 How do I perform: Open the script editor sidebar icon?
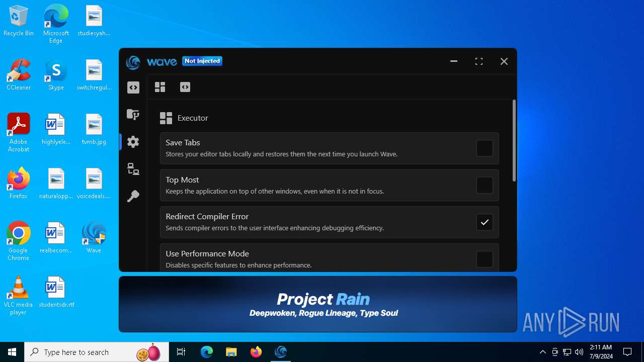tap(133, 87)
